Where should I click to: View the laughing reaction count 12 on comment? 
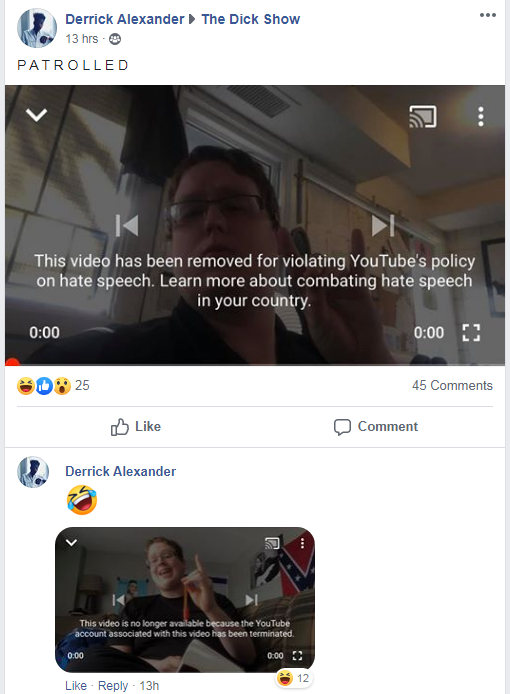coord(294,678)
